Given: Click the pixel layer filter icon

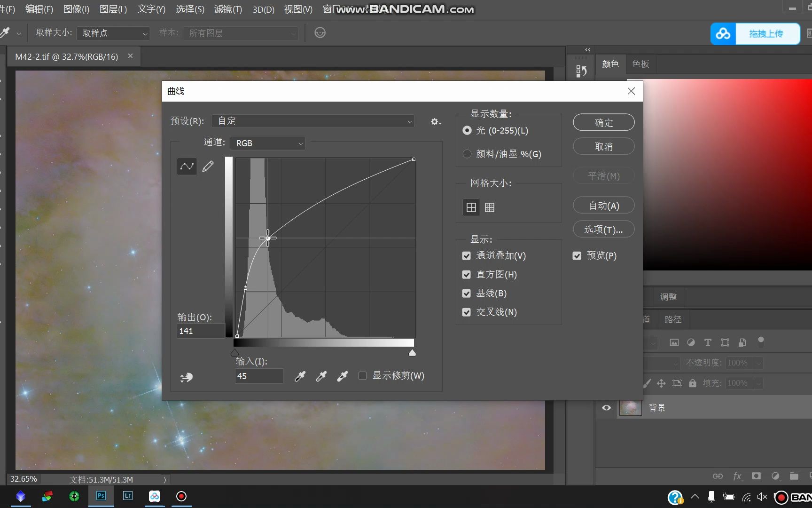Looking at the screenshot, I should [x=674, y=342].
